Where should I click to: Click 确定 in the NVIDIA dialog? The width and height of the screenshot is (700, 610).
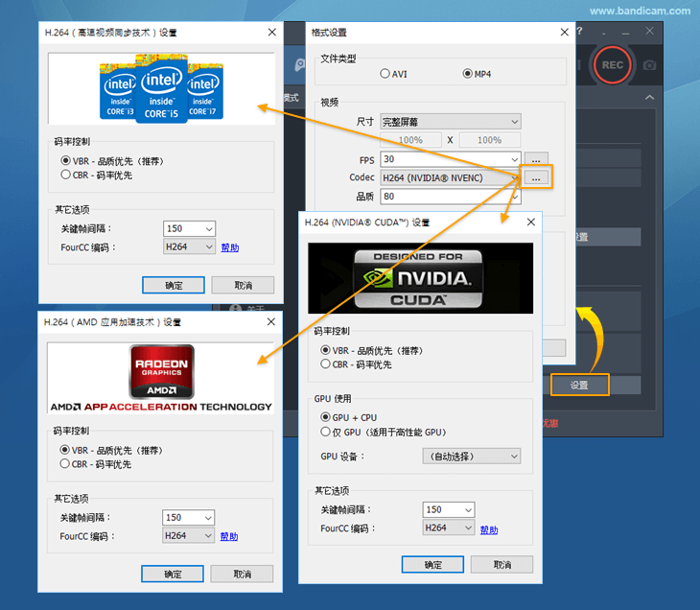click(x=432, y=565)
